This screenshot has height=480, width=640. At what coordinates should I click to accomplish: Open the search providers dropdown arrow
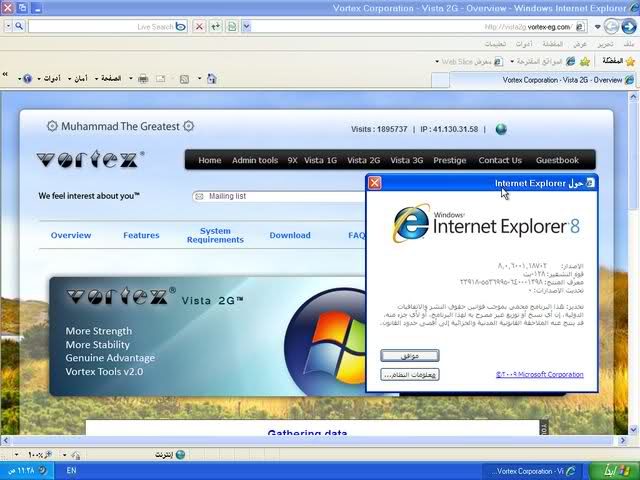coord(8,27)
